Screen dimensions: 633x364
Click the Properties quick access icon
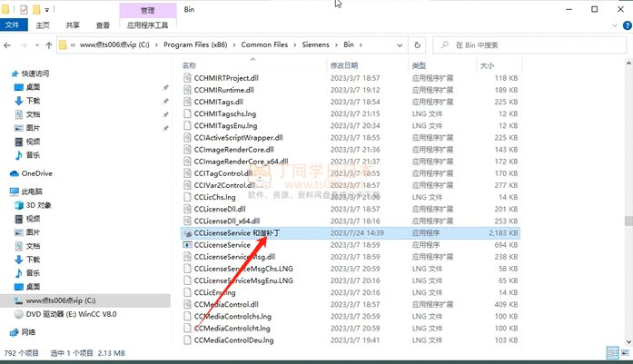pyautogui.click(x=24, y=9)
